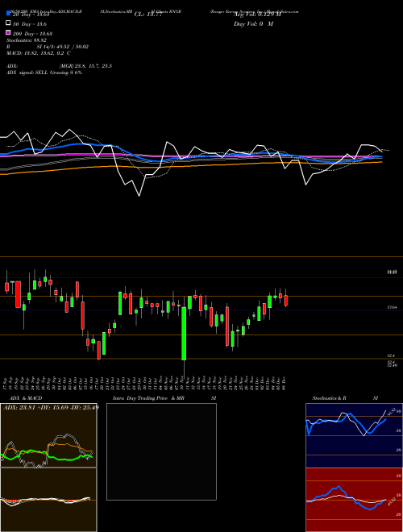Click the blue 20 Day legend swatch
Viewport: 403px width, 532px height.
pos(8,14)
